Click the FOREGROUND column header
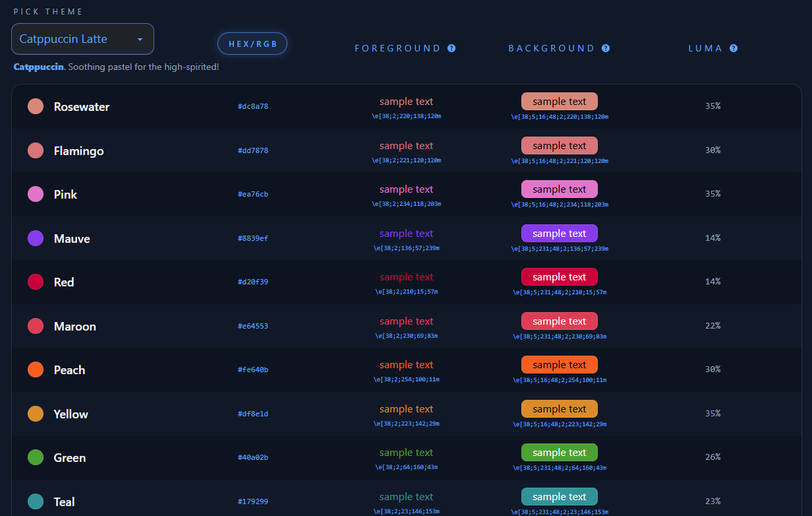The height and width of the screenshot is (516, 812). click(398, 49)
